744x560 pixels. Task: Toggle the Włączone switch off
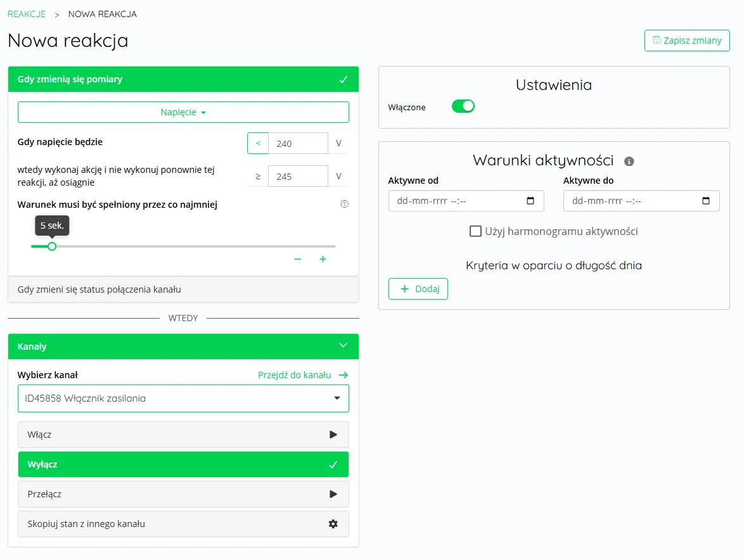click(463, 106)
